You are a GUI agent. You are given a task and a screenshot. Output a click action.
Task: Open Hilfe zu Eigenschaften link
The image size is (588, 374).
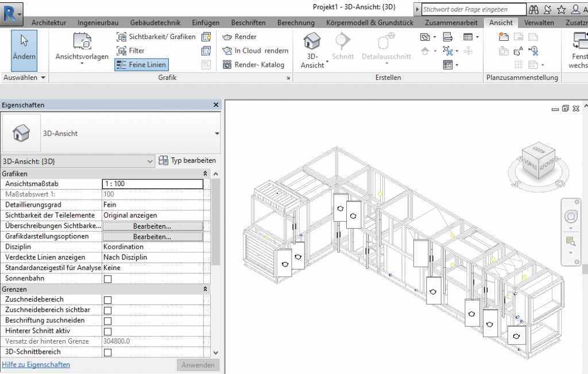click(36, 365)
